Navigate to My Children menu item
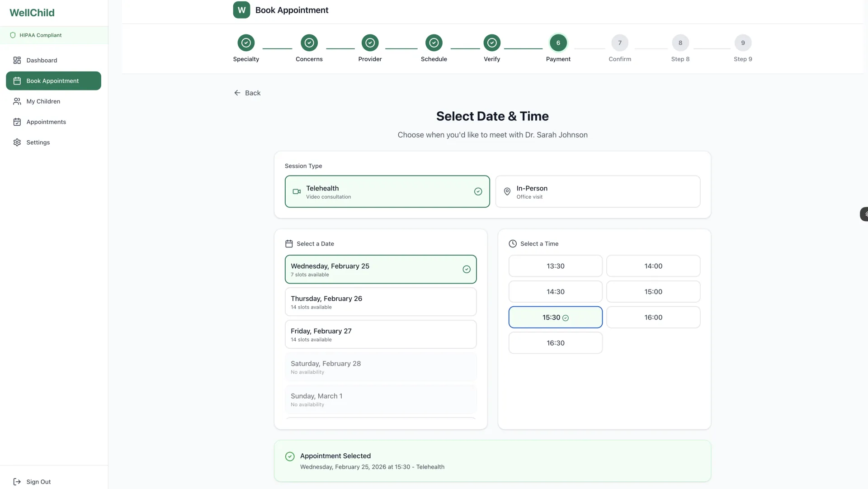 click(43, 101)
